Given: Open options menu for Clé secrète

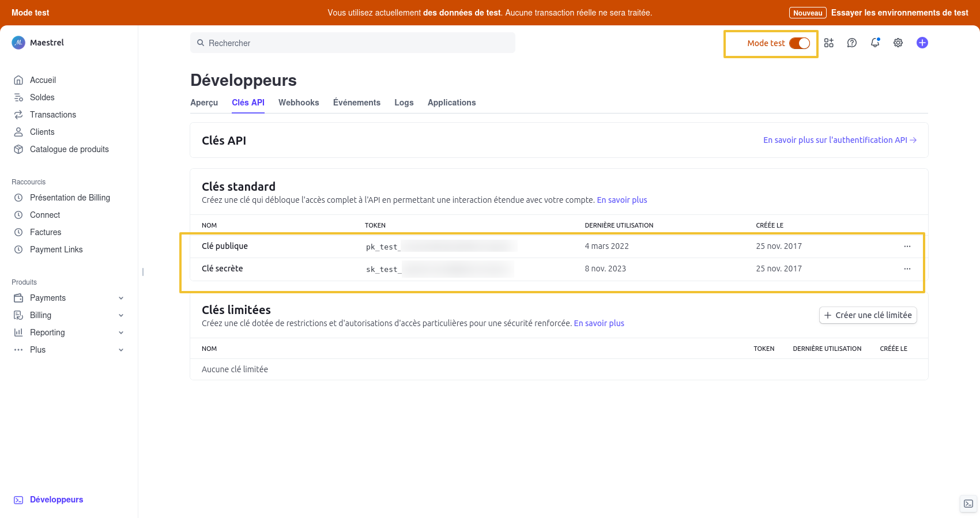Looking at the screenshot, I should [x=907, y=269].
